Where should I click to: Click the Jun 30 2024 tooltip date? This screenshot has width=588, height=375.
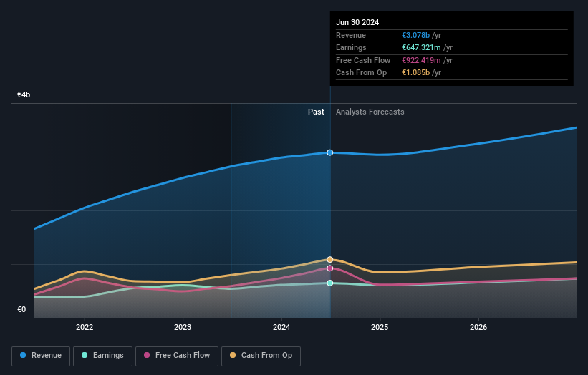pos(357,22)
